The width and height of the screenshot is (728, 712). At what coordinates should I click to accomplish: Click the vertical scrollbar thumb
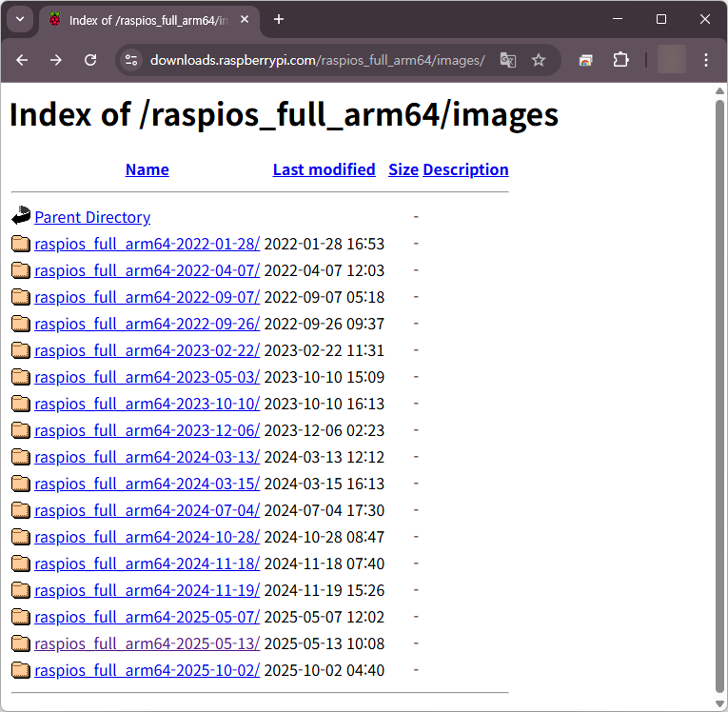tap(719, 397)
